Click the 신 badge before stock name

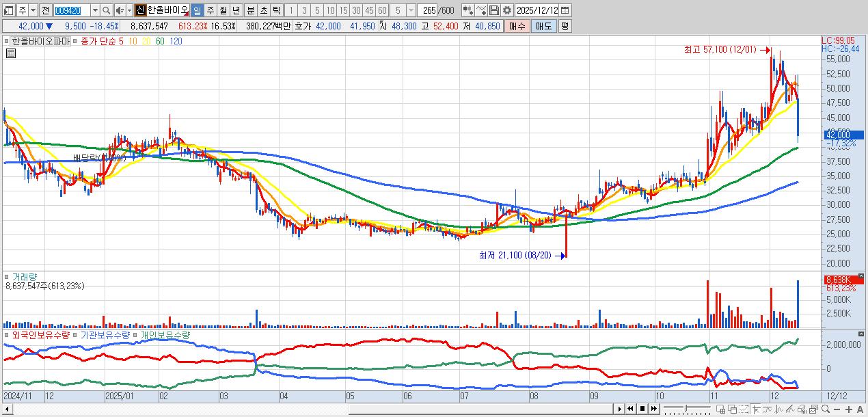tap(140, 10)
